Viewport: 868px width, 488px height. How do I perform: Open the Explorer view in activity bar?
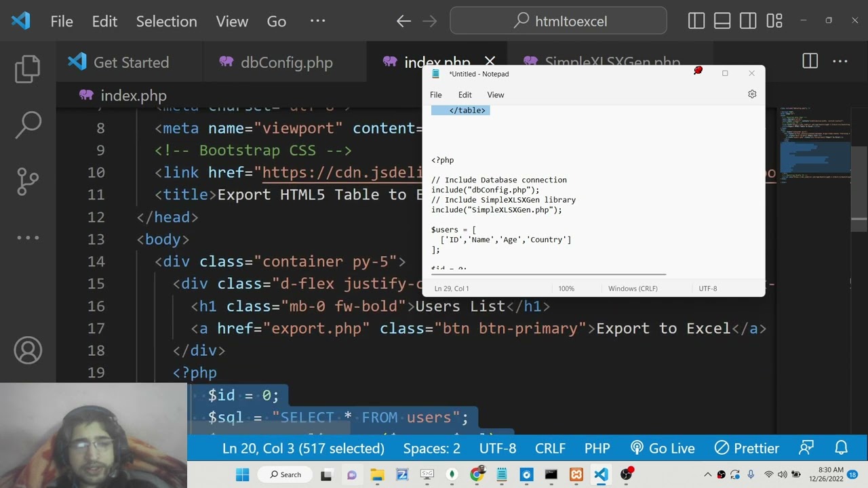coord(28,68)
